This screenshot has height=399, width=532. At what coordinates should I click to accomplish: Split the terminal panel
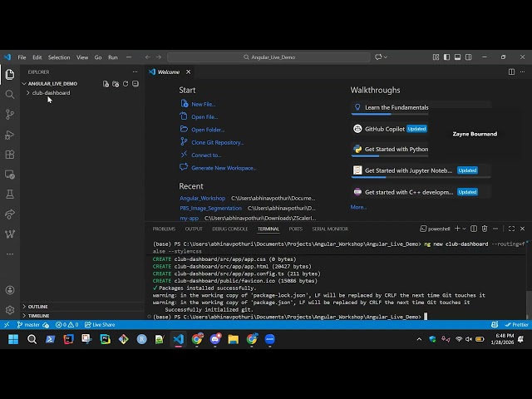coord(474,229)
